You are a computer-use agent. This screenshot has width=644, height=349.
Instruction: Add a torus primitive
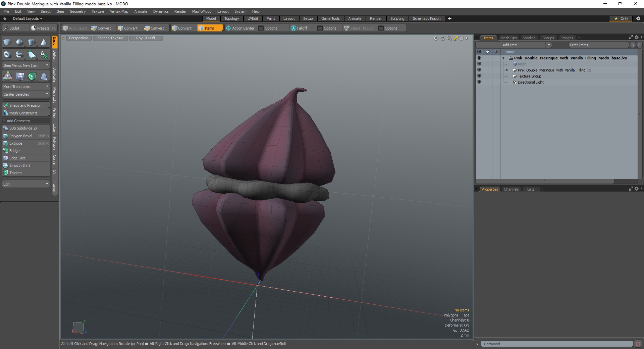tap(7, 54)
